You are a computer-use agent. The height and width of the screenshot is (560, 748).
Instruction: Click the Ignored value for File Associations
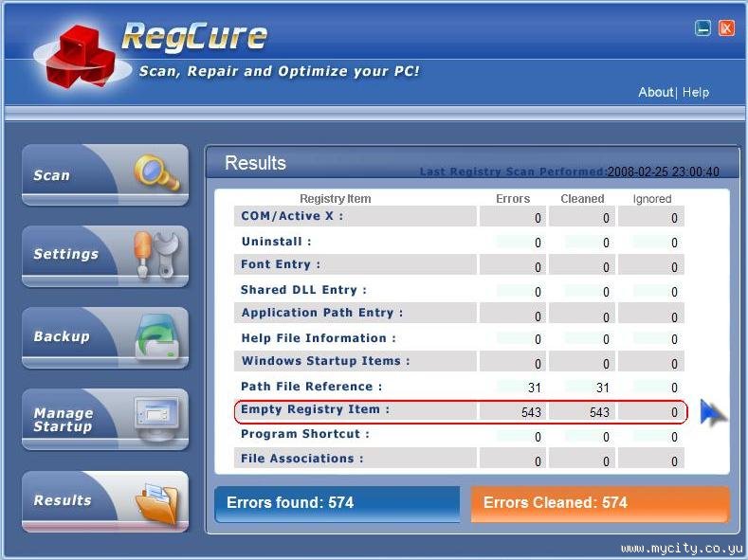674,461
